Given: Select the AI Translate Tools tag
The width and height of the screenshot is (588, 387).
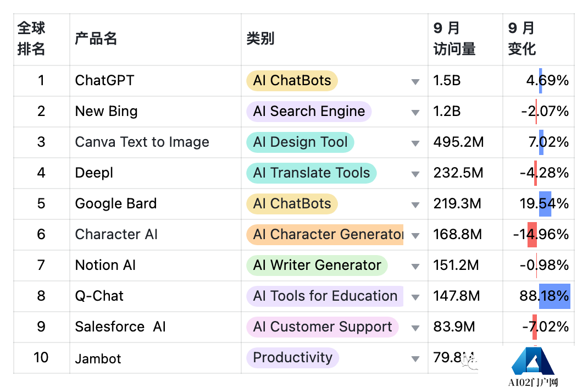Looking at the screenshot, I should pyautogui.click(x=311, y=173).
